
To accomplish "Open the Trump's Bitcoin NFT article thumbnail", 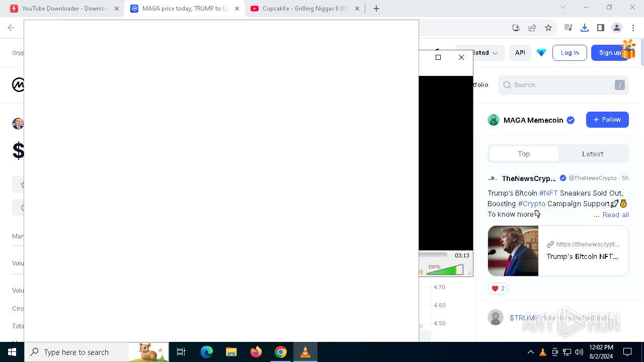I will (x=513, y=251).
